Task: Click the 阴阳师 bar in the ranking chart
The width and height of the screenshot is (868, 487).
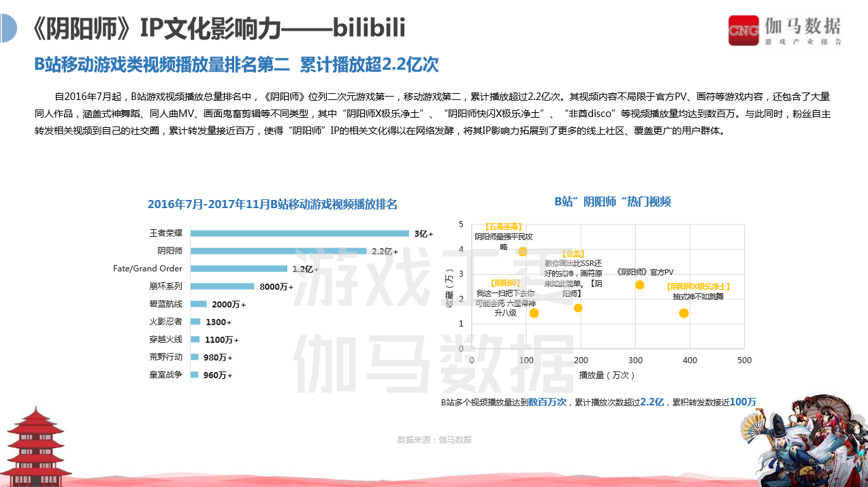Action: (278, 251)
